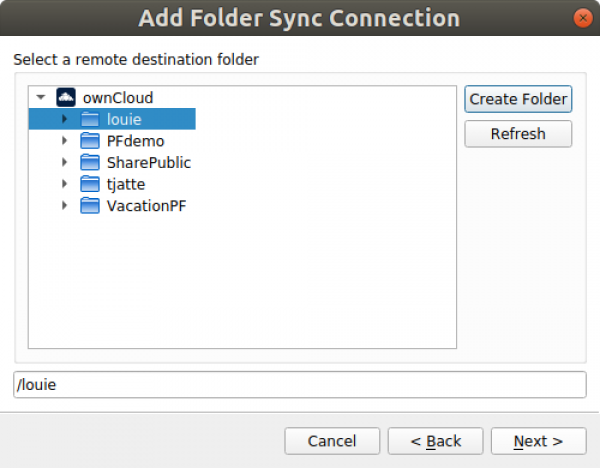The image size is (600, 468).
Task: Collapse the ownCloud root node
Action: [41, 97]
